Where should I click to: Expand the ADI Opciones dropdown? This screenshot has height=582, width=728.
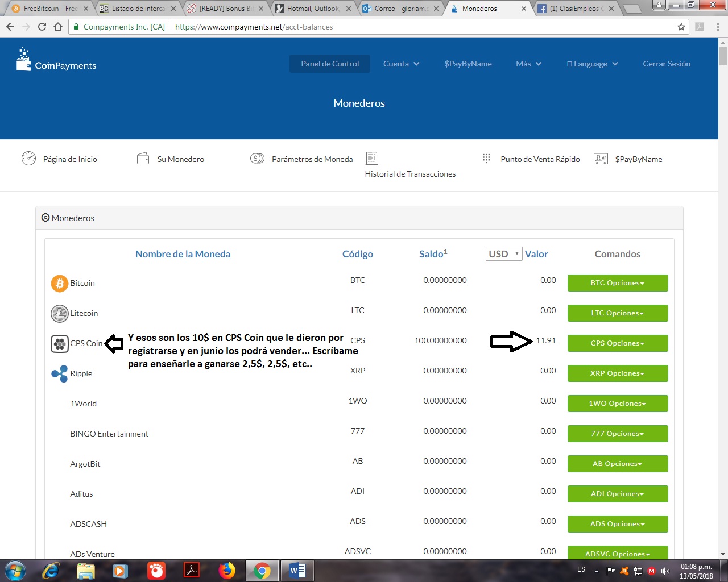(x=618, y=494)
